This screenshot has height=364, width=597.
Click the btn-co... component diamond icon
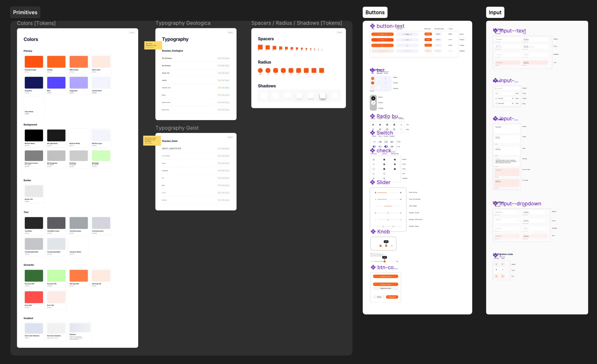tap(373, 267)
